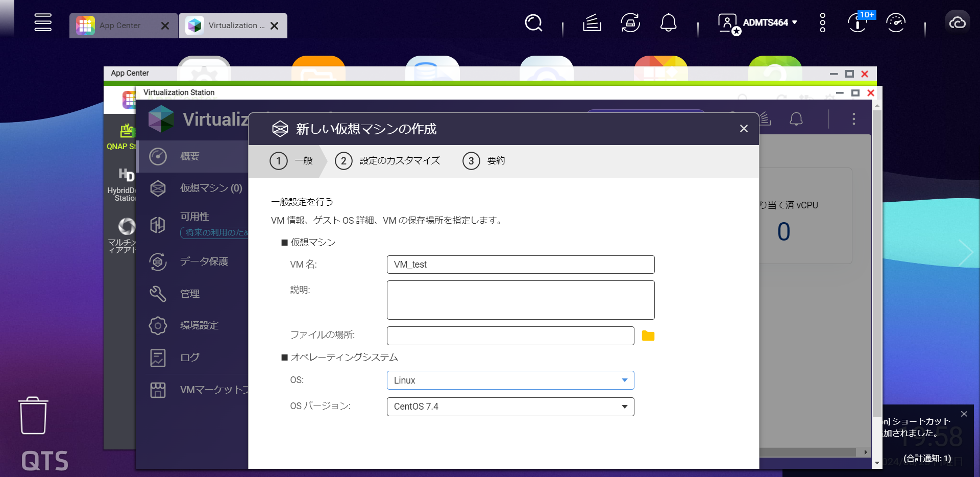This screenshot has height=477, width=980.
Task: Click the VM 名 field containing VM_test
Action: coord(521,265)
